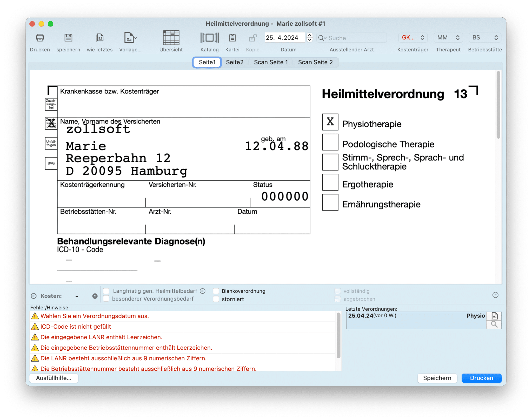
Task: Toggle the Unfallfolgen box
Action: [51, 143]
